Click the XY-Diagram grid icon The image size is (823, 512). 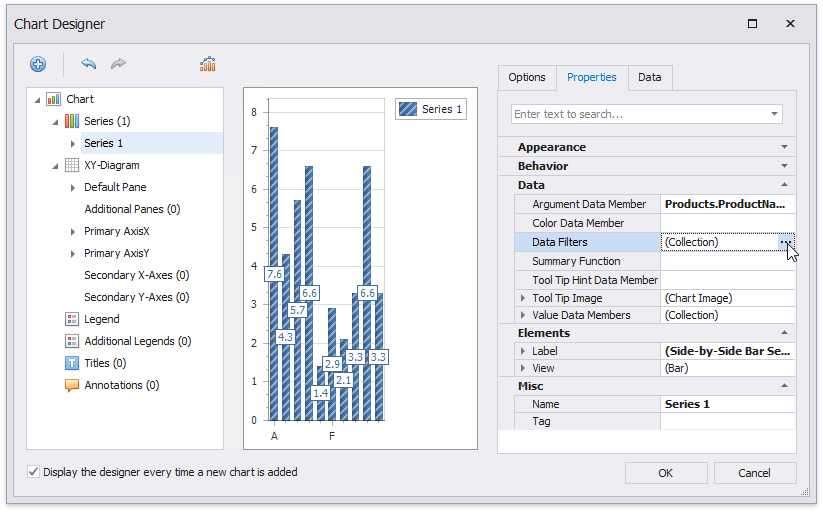[x=72, y=165]
